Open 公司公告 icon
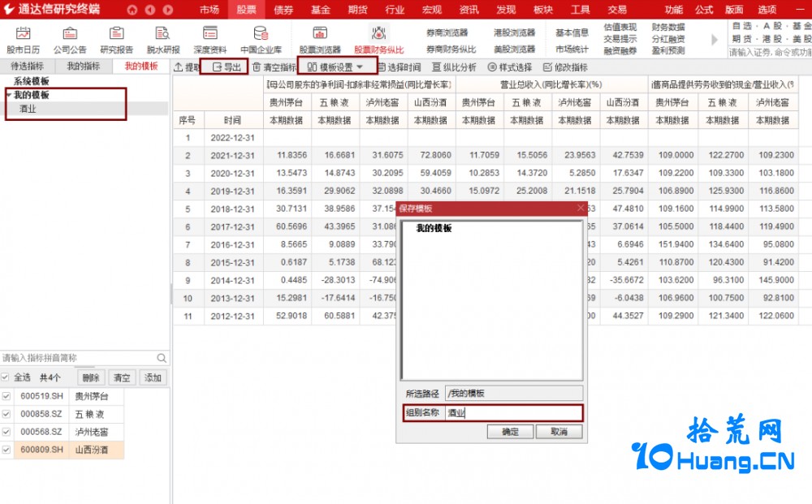 pos(70,33)
